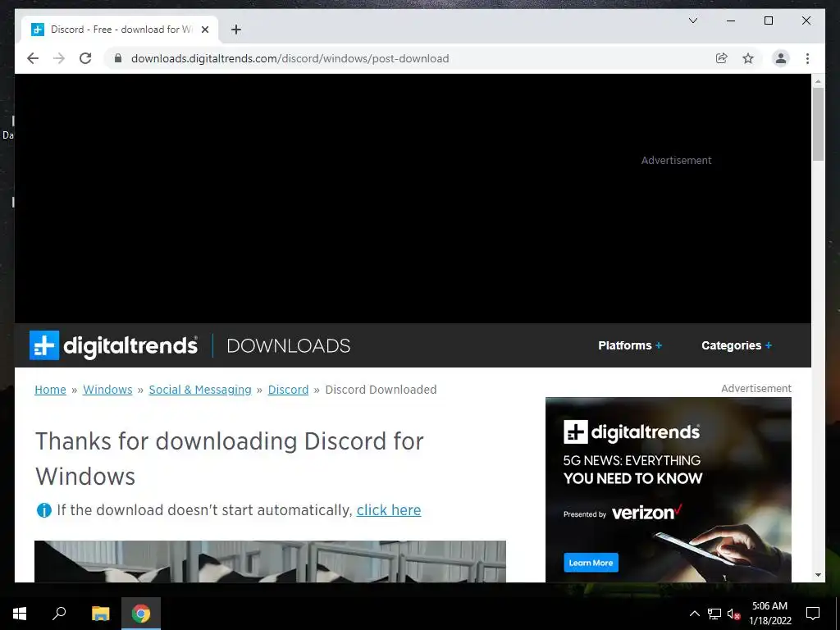Viewport: 840px width, 630px height.
Task: Open the notification center icon
Action: point(813,614)
